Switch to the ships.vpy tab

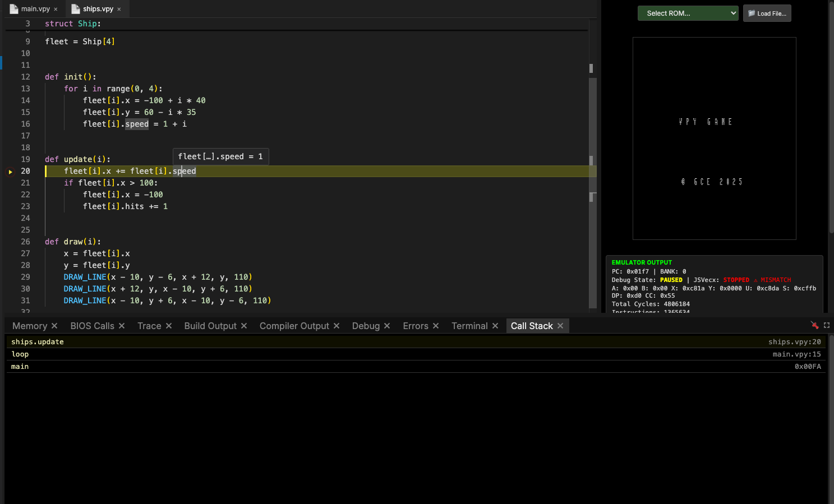tap(98, 9)
